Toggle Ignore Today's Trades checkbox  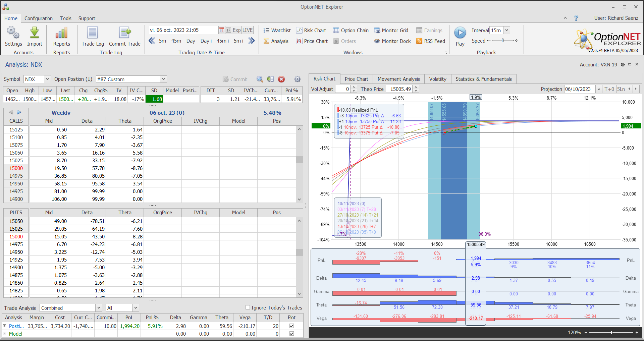[248, 307]
